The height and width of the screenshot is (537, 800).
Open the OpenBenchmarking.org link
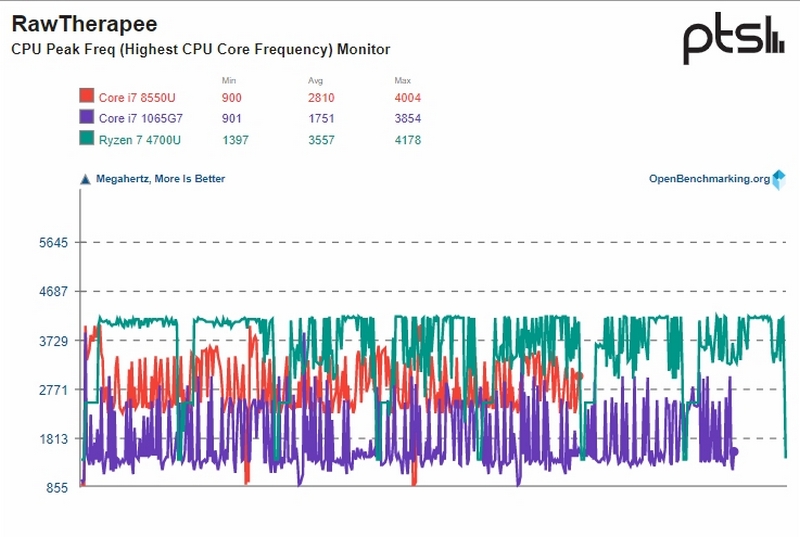(709, 178)
